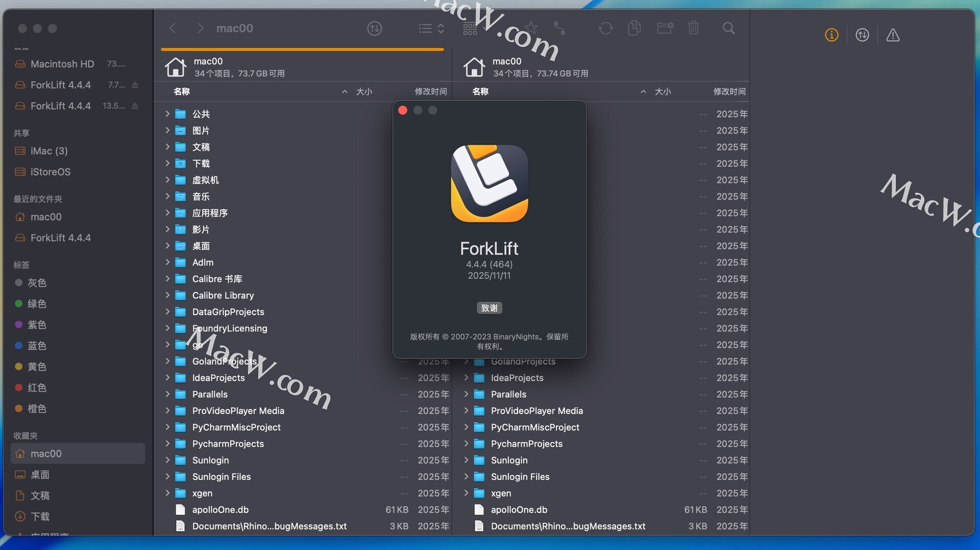Viewport: 980px width, 550px height.
Task: Select the purple 紫色 tag
Action: tap(36, 325)
